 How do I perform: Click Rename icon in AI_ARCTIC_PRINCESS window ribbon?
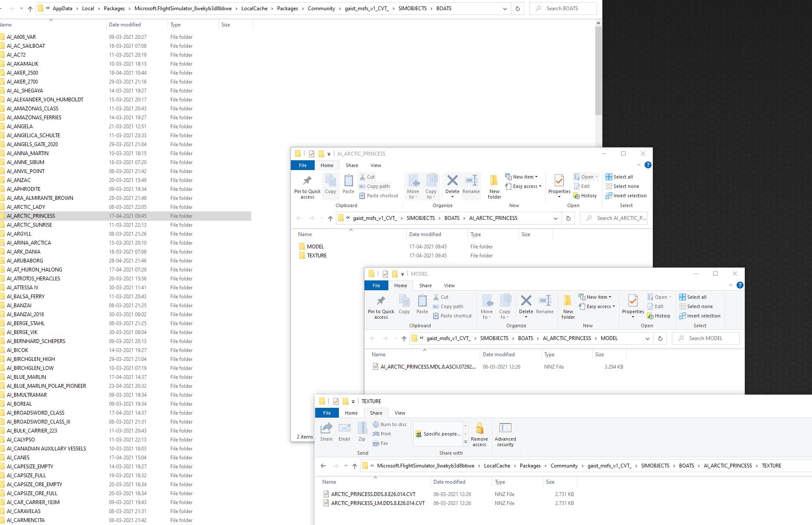pos(471,180)
